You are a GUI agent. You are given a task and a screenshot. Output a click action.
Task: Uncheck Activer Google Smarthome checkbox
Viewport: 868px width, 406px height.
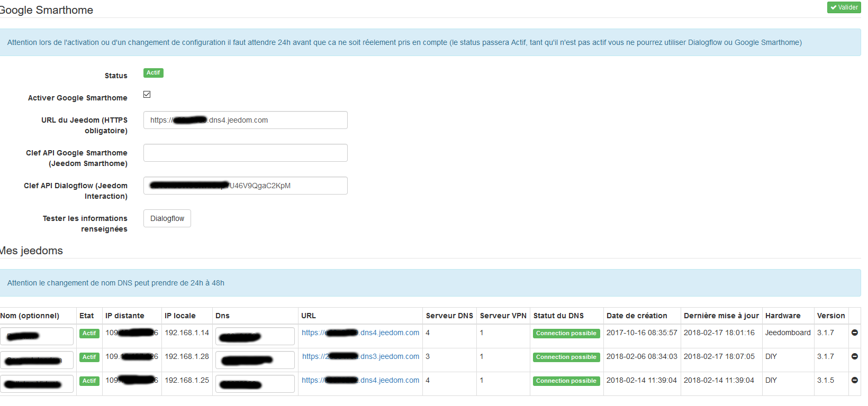(147, 95)
